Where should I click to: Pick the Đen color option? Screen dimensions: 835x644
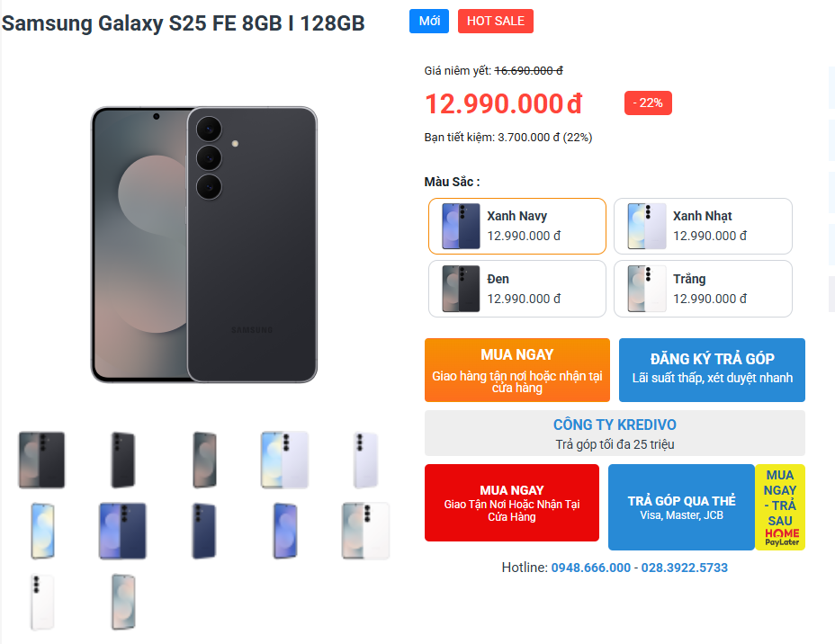(x=517, y=289)
